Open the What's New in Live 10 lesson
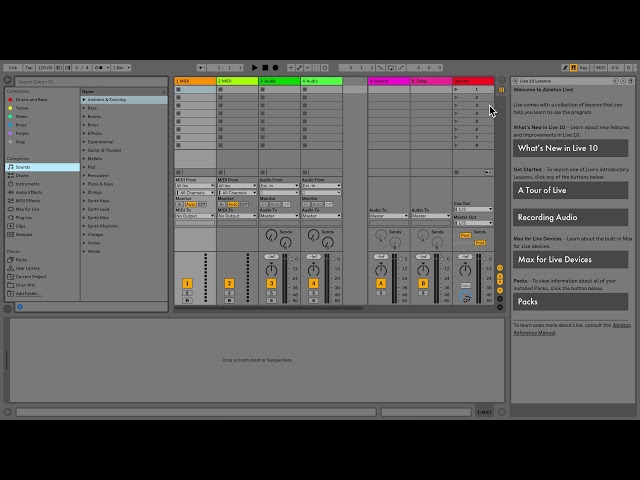 click(570, 148)
